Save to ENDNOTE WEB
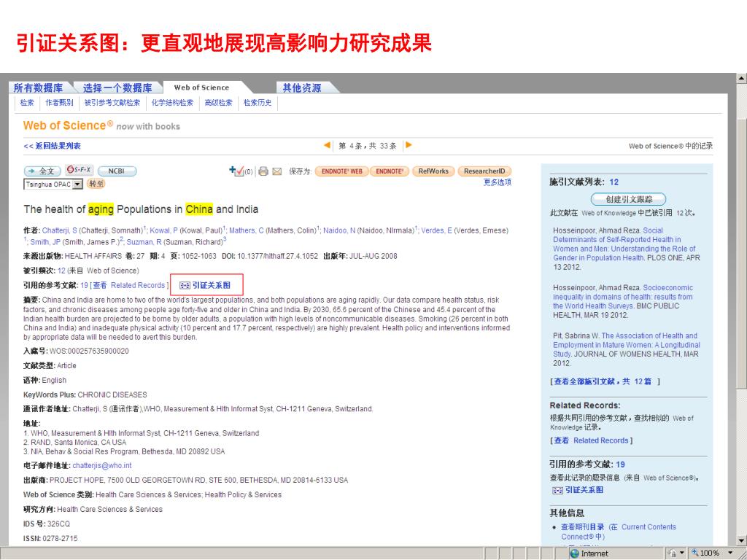747x560 pixels. pyautogui.click(x=341, y=171)
